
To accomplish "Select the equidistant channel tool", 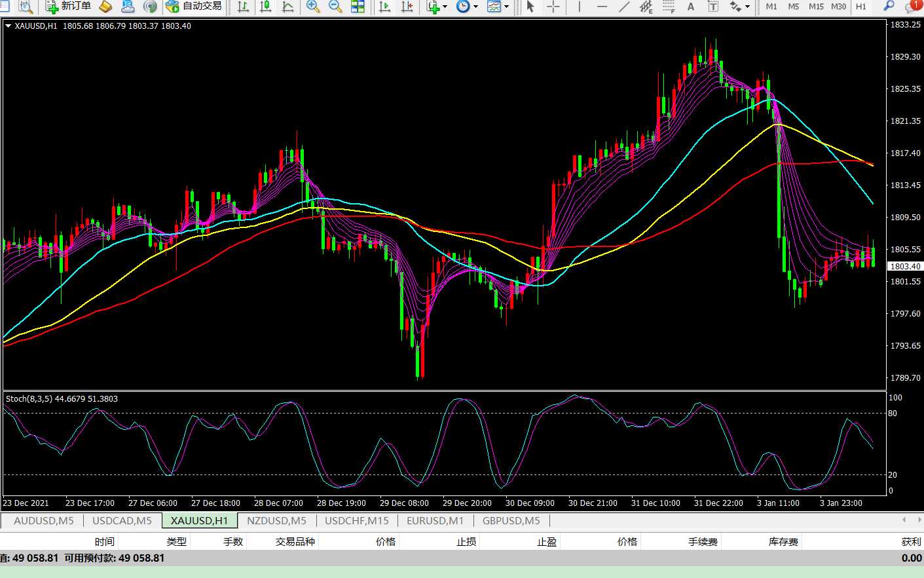I will click(646, 7).
